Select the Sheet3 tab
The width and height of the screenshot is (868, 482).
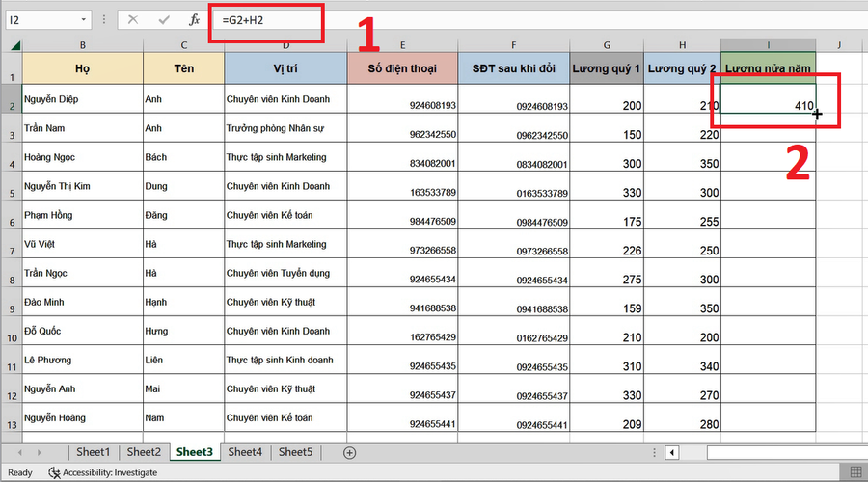(x=194, y=452)
